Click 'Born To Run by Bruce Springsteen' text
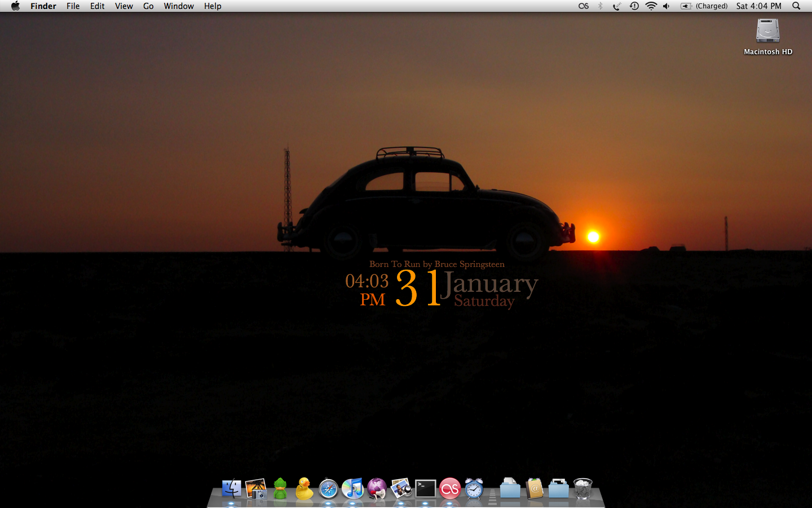812x508 pixels. (x=437, y=264)
